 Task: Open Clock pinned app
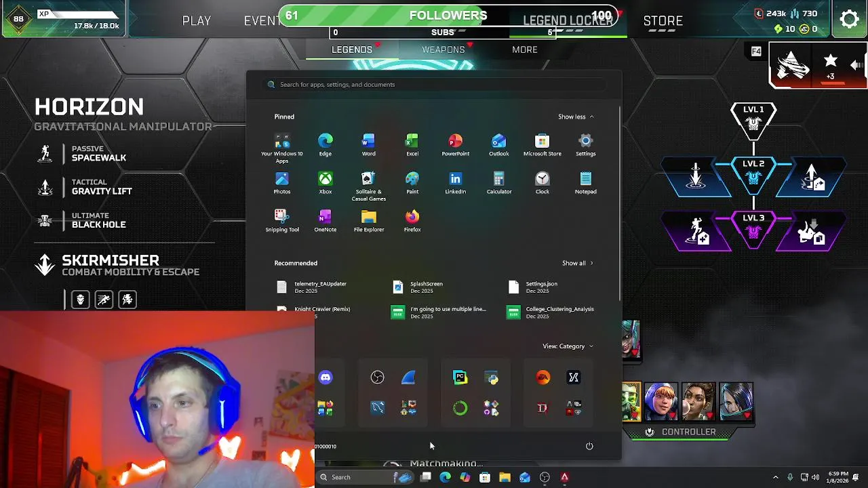[x=542, y=182]
